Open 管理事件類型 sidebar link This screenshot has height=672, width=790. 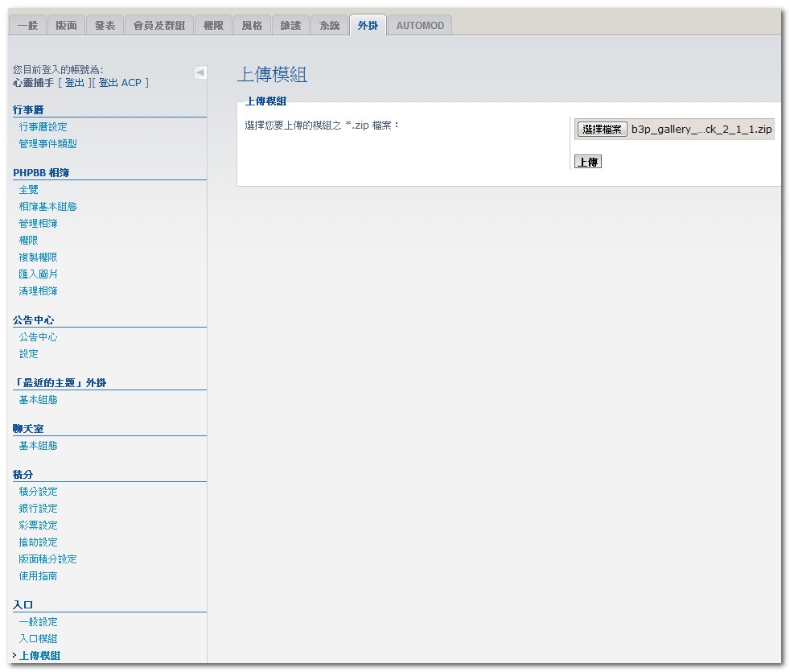pos(48,144)
